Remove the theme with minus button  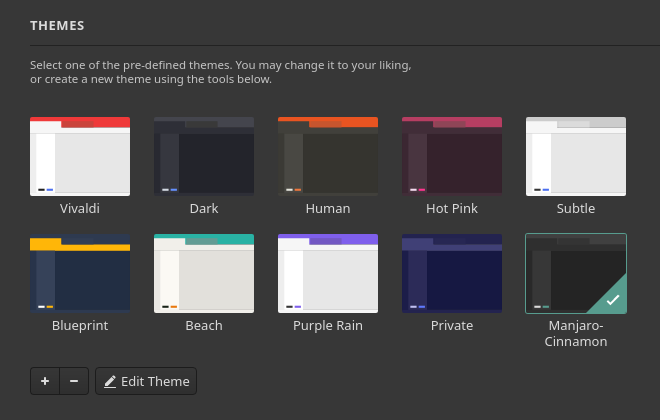coord(74,381)
